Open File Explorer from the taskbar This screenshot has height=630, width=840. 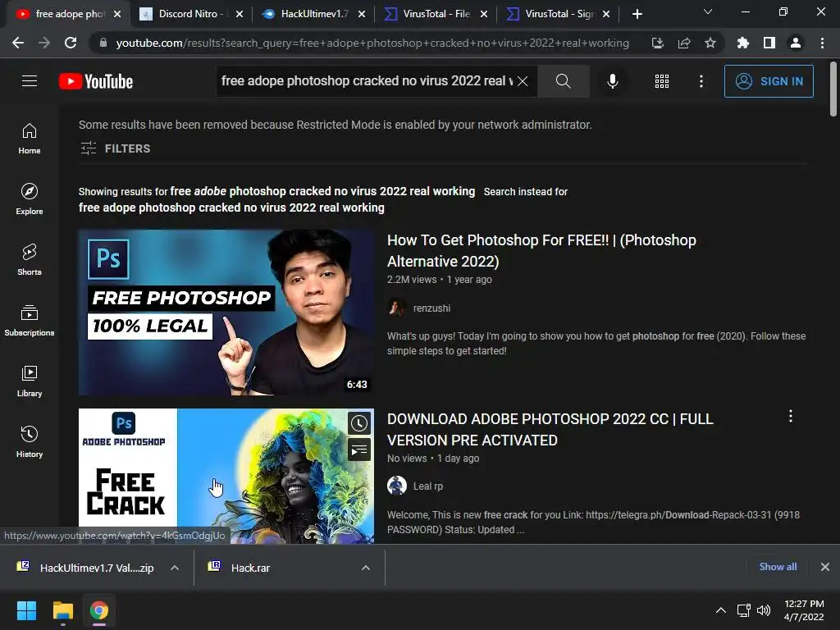[62, 610]
